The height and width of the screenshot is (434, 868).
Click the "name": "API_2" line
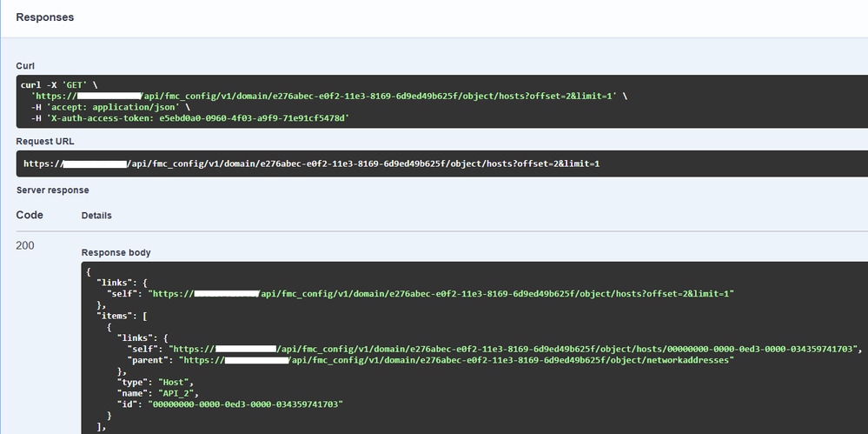click(x=158, y=393)
